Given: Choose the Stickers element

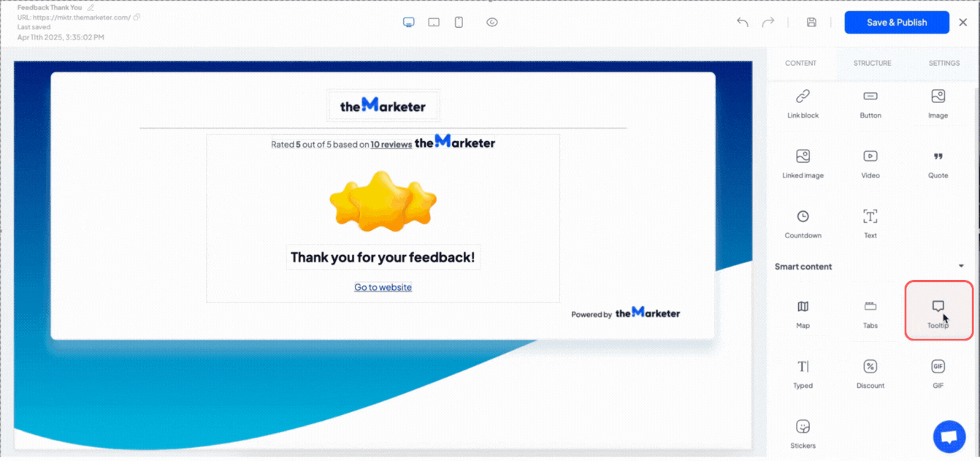Looking at the screenshot, I should pyautogui.click(x=803, y=433).
